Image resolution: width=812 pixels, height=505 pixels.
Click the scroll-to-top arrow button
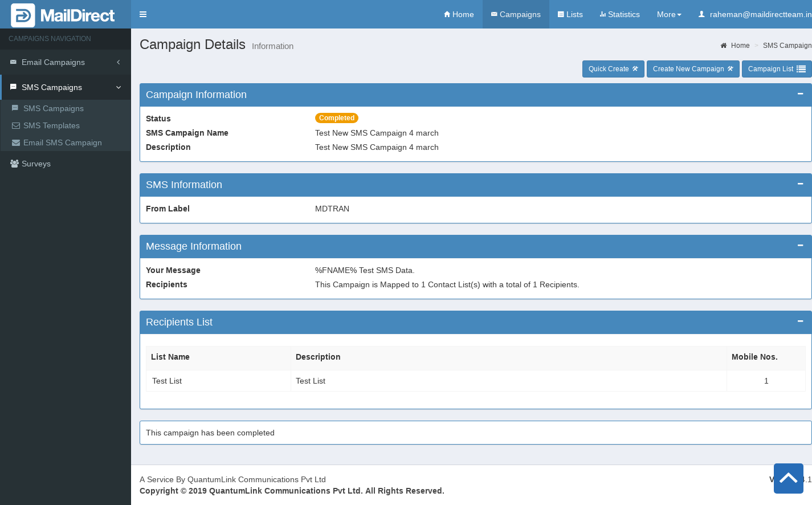(788, 478)
